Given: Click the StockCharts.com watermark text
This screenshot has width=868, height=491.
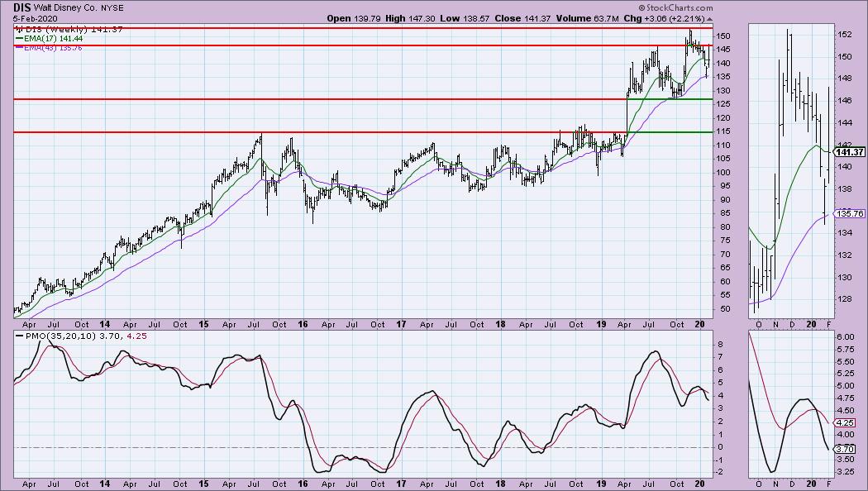Looking at the screenshot, I should coord(675,7).
